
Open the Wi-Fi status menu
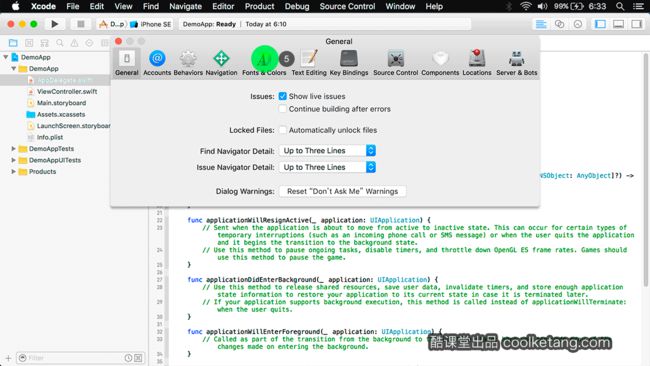(x=526, y=6)
